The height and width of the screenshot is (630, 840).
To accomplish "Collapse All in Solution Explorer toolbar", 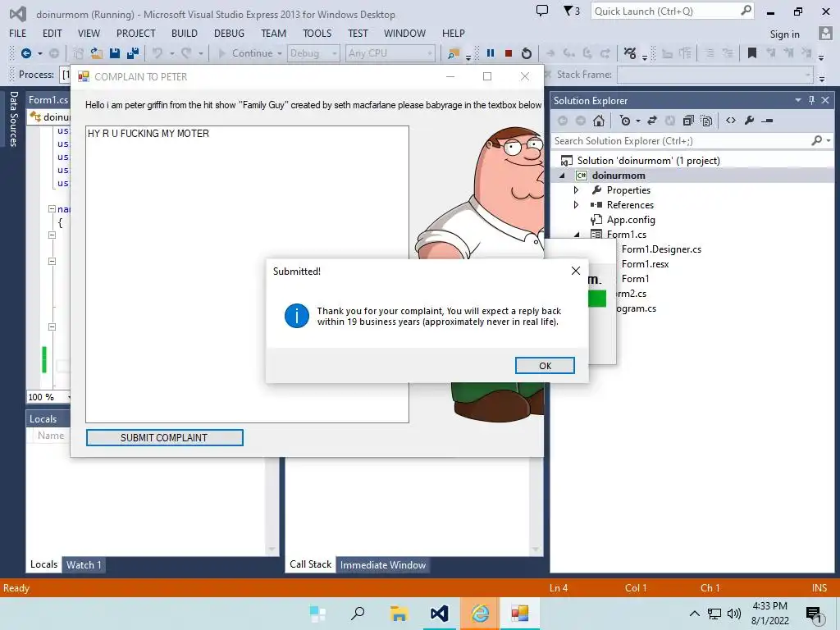I will (688, 121).
